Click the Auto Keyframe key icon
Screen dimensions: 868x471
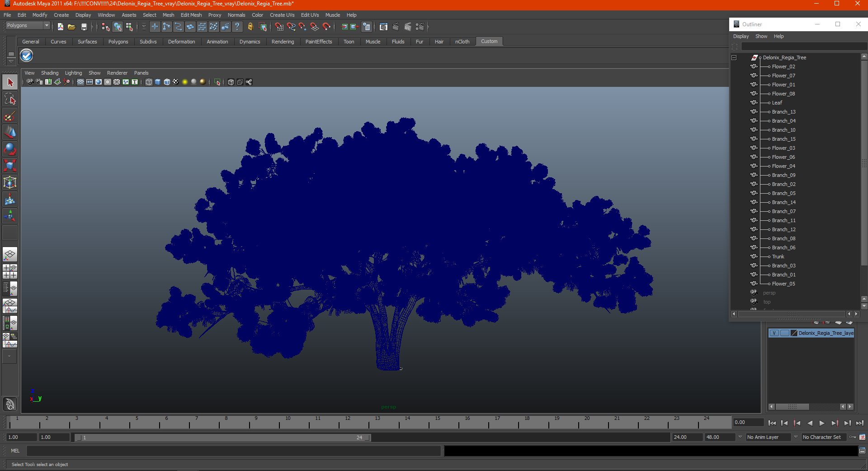tap(853, 437)
